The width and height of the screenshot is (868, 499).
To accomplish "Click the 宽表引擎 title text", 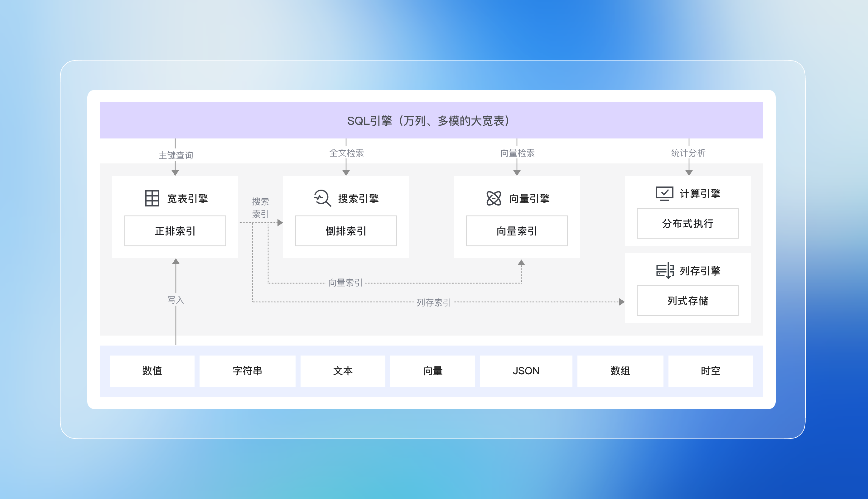I will point(187,198).
